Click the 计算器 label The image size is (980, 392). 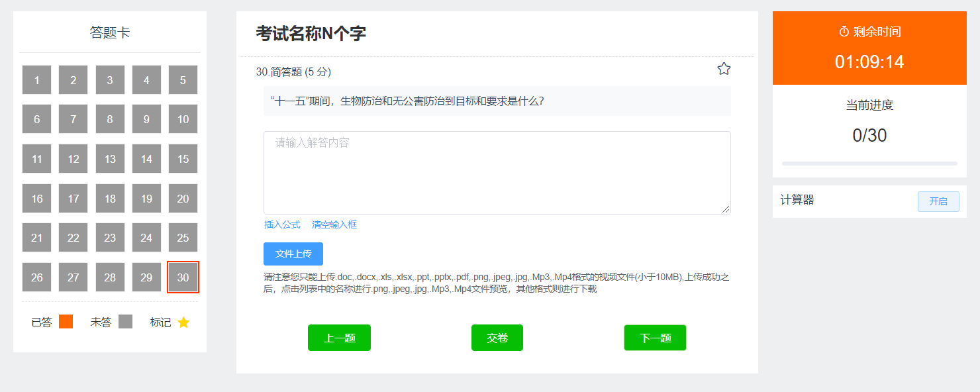coord(797,199)
